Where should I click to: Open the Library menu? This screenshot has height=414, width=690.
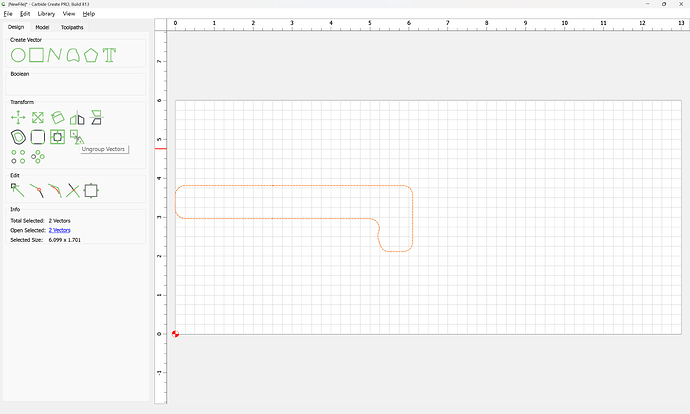(x=46, y=14)
